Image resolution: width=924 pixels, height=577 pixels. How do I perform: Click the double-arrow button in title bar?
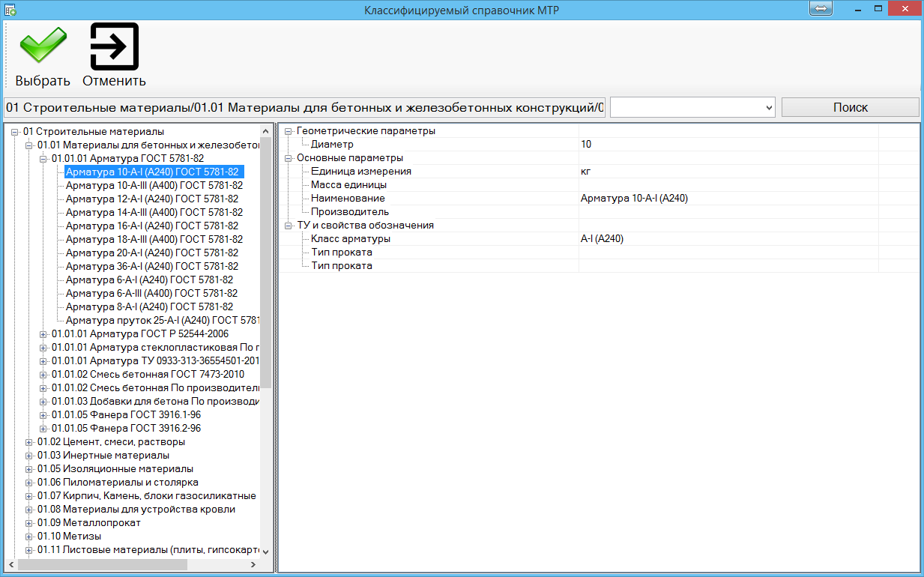[821, 7]
